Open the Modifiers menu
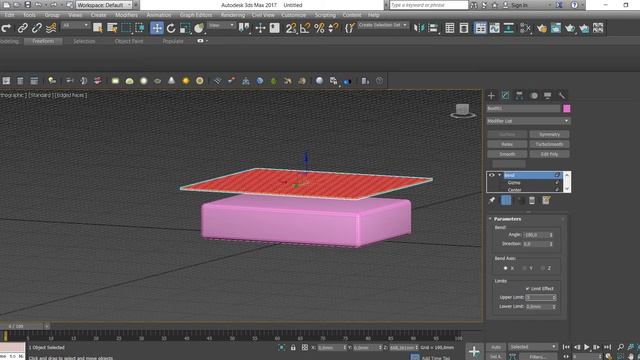The image size is (640, 360). [x=126, y=15]
